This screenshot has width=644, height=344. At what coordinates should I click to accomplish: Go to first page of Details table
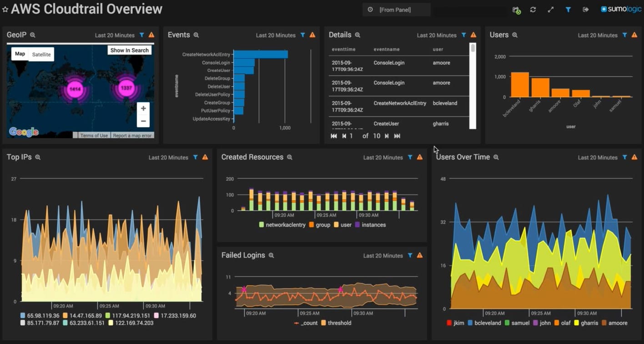tap(334, 136)
